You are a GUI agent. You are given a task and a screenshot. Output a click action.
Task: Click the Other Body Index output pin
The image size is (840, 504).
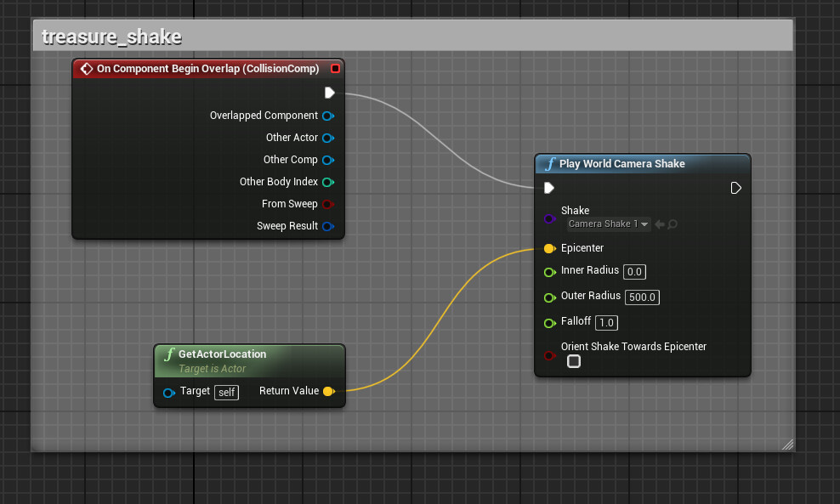328,182
